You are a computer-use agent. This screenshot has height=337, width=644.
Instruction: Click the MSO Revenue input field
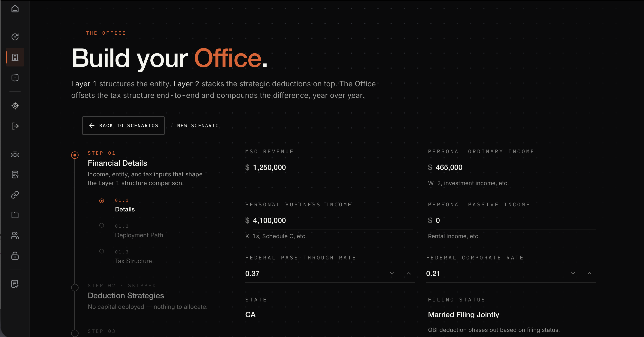pos(333,167)
